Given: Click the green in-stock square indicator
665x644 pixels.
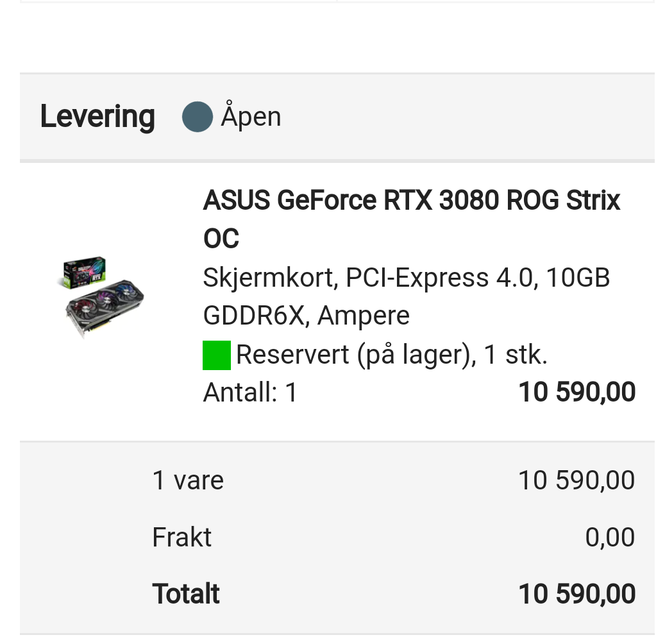Looking at the screenshot, I should [x=217, y=355].
